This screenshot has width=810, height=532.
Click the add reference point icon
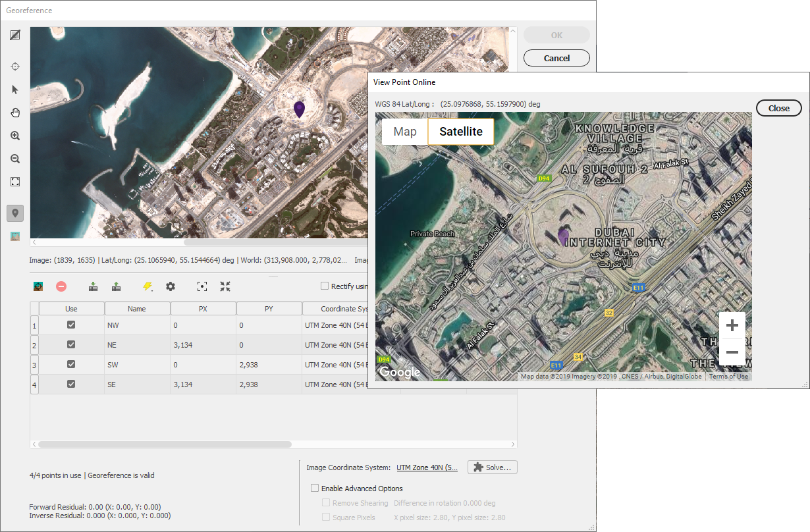click(38, 286)
